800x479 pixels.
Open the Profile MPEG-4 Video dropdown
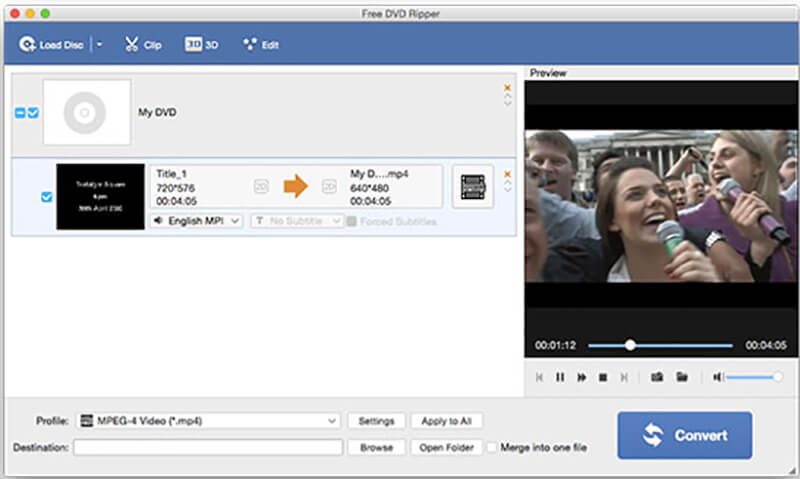(x=208, y=421)
